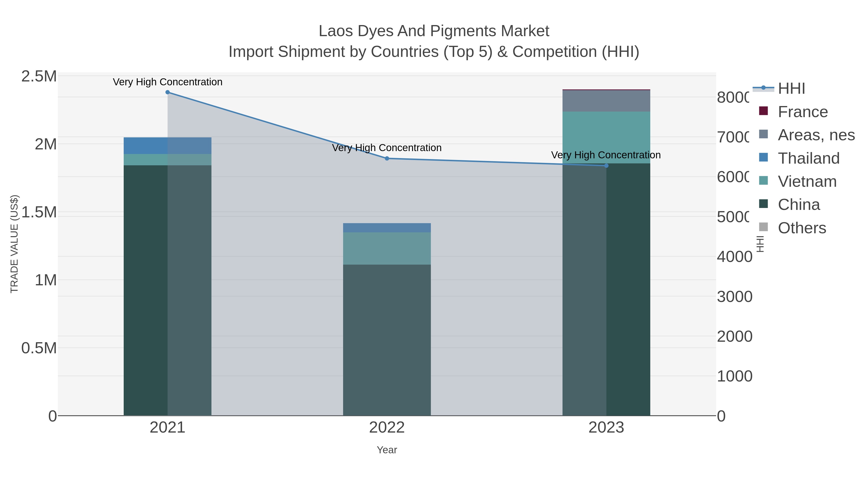Click the 2023 Areas, nes bar segment
This screenshot has width=868, height=488.
[606, 101]
